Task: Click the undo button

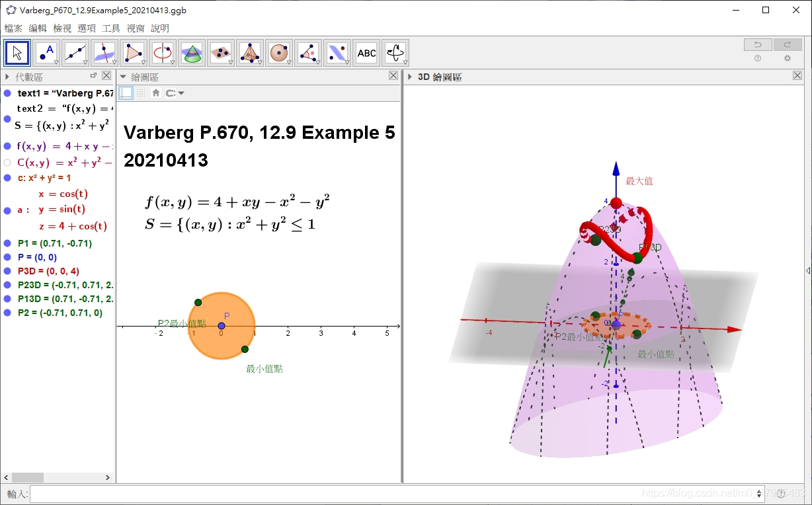Action: (758, 45)
